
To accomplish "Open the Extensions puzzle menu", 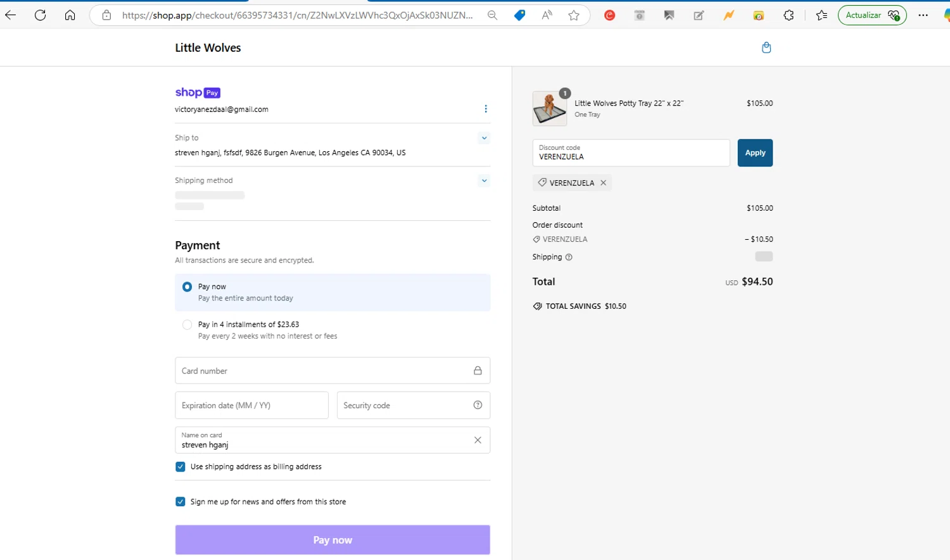I will 788,15.
